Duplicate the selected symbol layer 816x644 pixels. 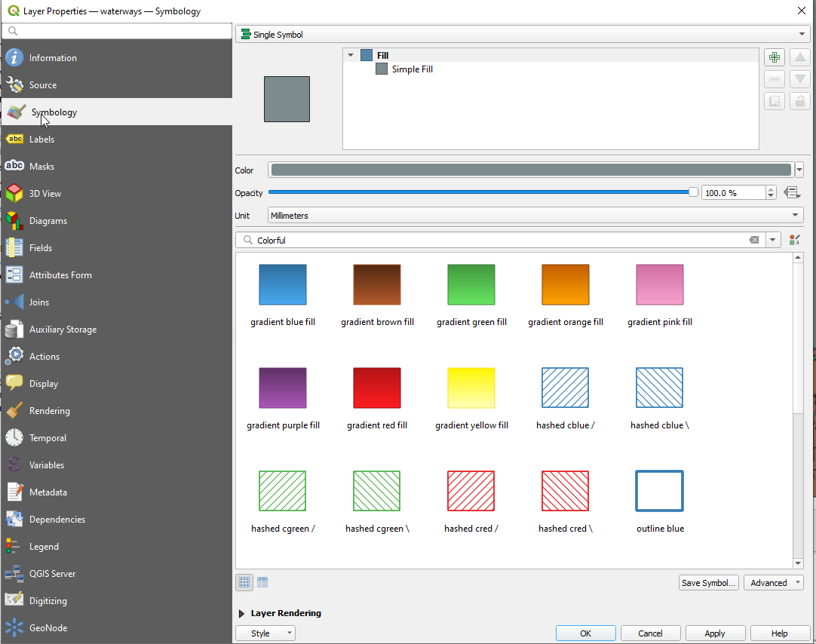[x=774, y=100]
